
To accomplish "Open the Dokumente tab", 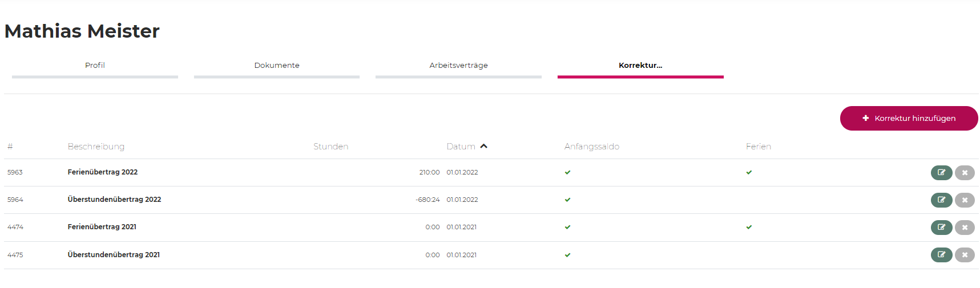I will pyautogui.click(x=277, y=66).
